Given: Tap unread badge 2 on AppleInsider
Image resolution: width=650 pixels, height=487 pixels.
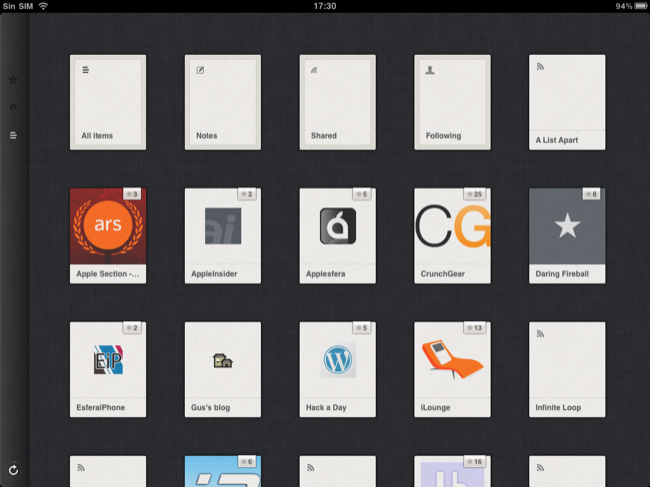Looking at the screenshot, I should (x=247, y=194).
